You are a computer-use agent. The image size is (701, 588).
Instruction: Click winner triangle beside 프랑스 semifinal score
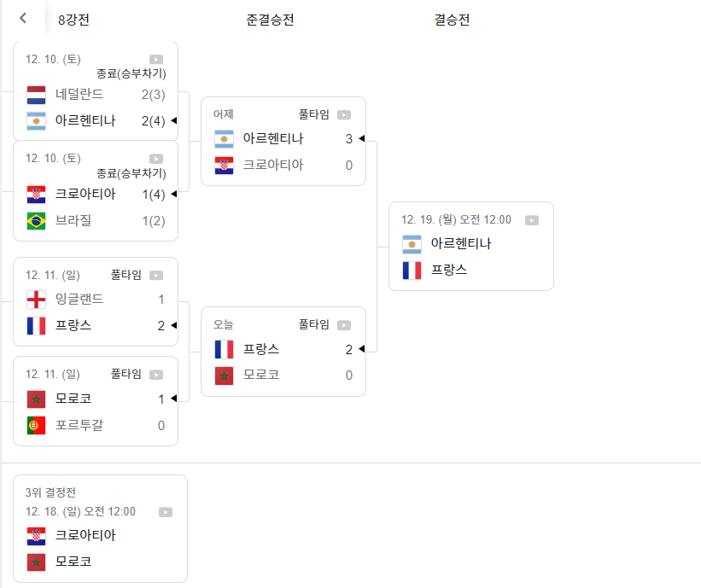pos(364,349)
